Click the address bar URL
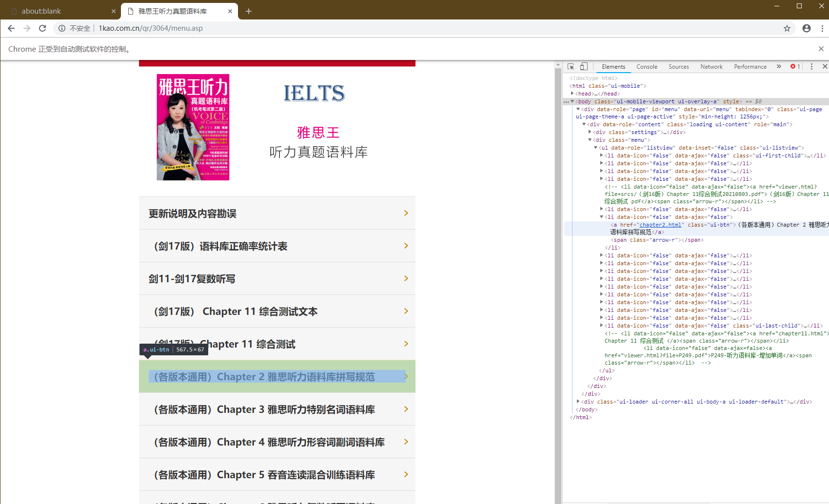The image size is (829, 504). (x=151, y=28)
